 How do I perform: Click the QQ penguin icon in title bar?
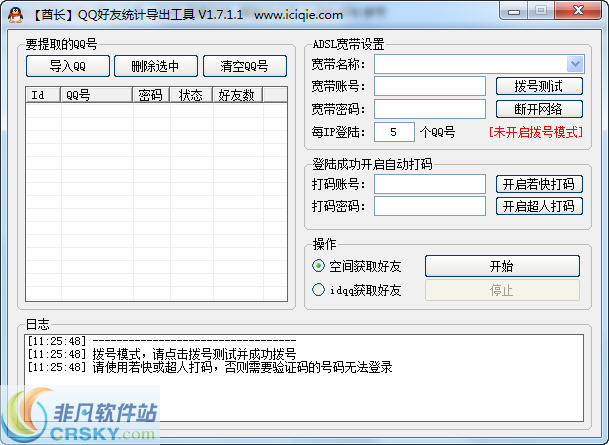(16, 15)
